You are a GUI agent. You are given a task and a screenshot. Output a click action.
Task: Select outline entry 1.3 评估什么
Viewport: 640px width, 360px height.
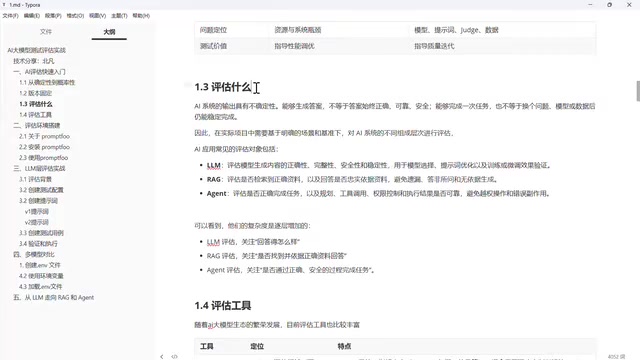(x=36, y=104)
